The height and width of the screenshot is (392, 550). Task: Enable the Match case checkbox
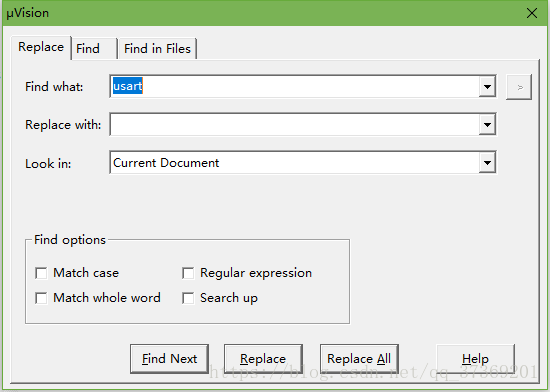coord(41,273)
